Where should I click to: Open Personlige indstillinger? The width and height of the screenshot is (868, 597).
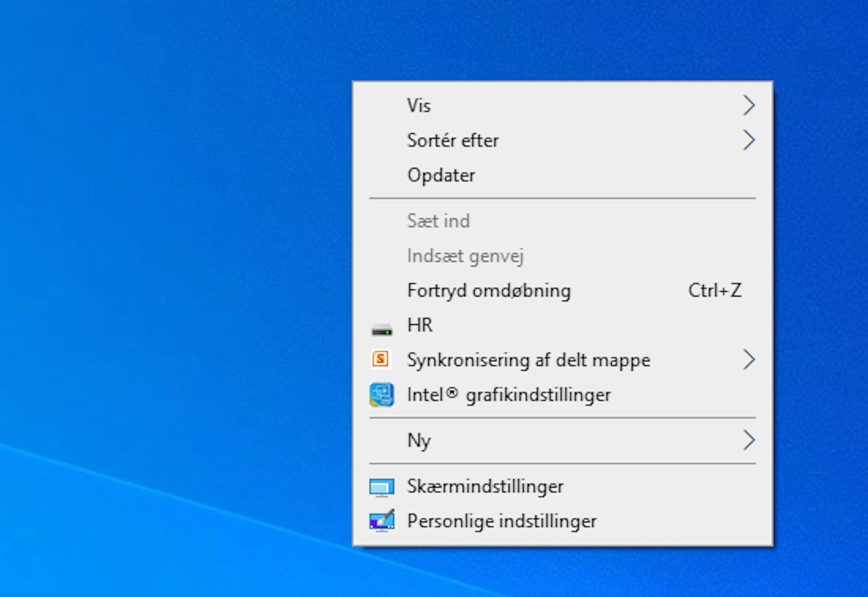pos(501,521)
